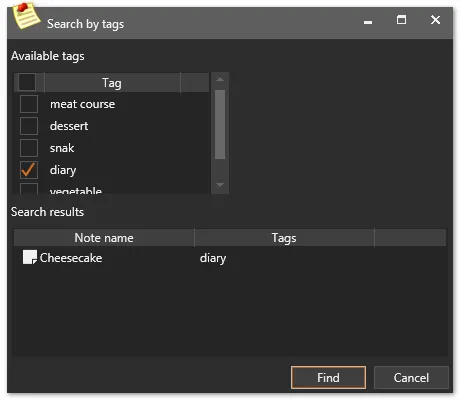Uncheck the diary tag
This screenshot has height=400, width=460.
(29, 170)
